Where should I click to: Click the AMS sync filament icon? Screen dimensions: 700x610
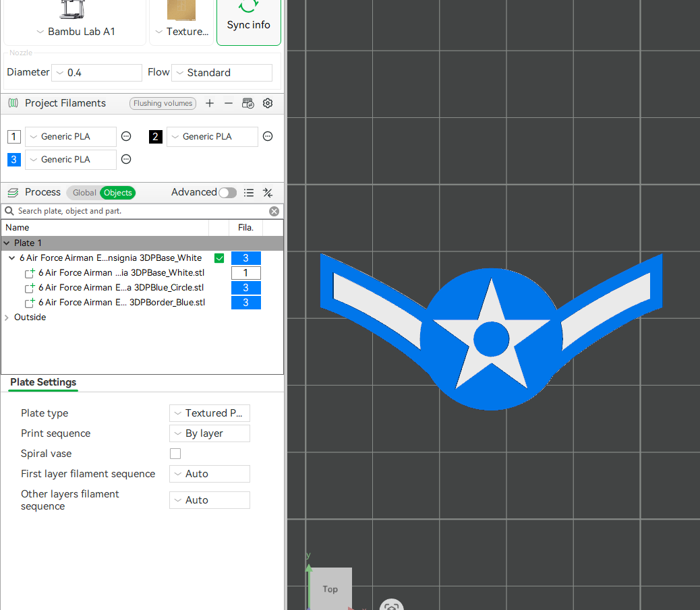[247, 103]
